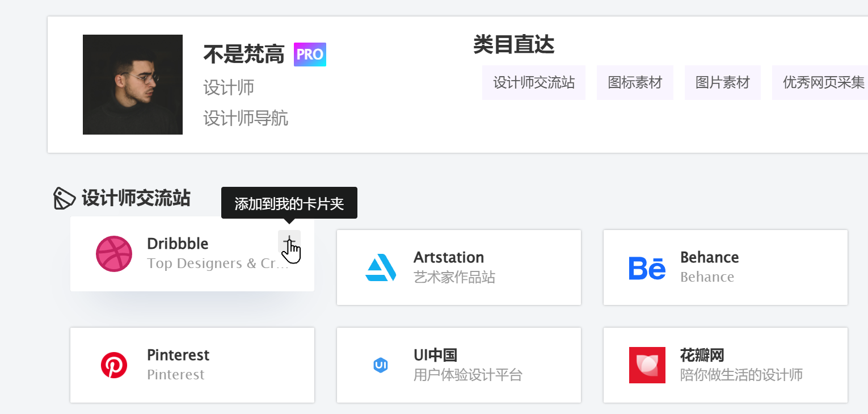Select the 图标素材 category tag

click(x=635, y=82)
